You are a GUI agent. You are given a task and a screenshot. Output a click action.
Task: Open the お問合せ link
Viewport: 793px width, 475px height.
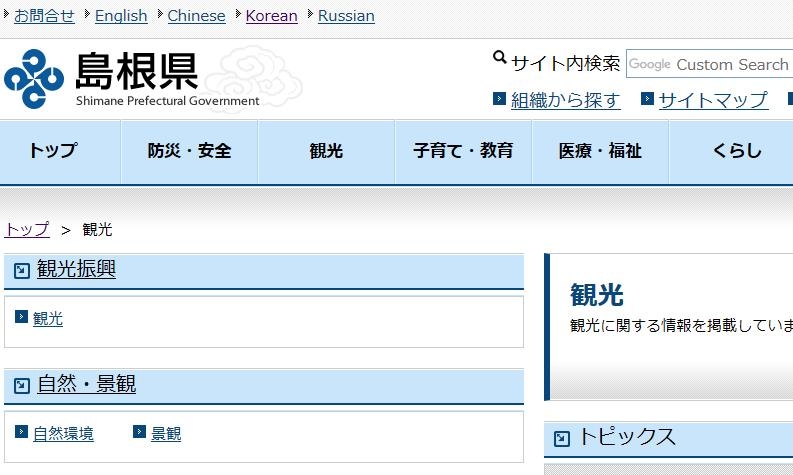[45, 16]
